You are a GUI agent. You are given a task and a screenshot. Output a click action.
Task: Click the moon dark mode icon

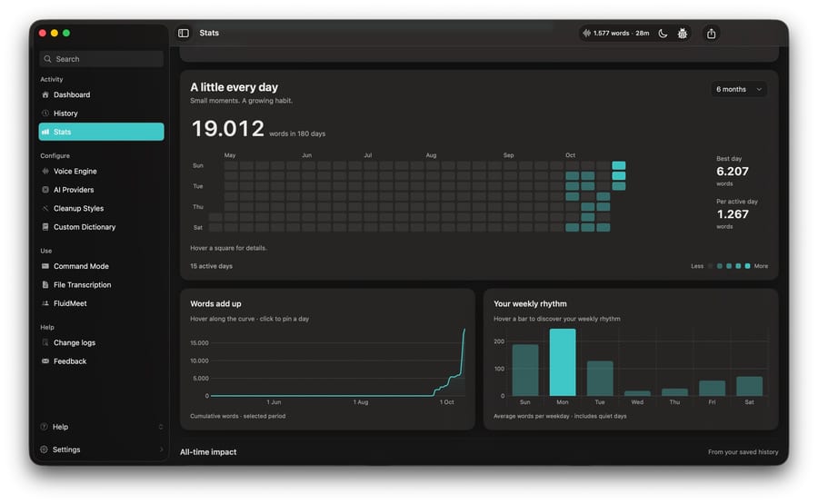[663, 34]
